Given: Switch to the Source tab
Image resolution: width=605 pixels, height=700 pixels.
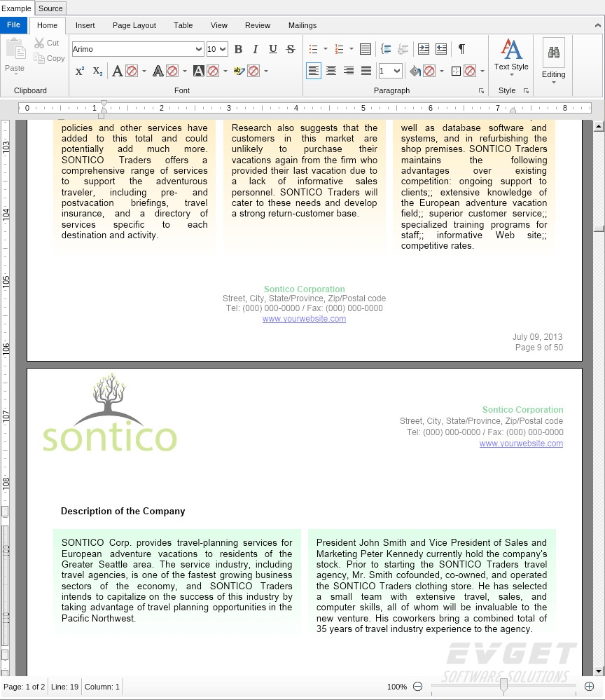Looking at the screenshot, I should coord(50,8).
